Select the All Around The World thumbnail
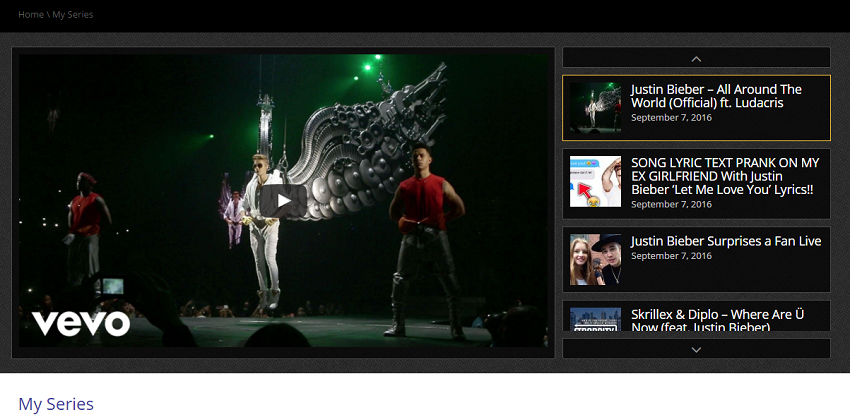Image resolution: width=850 pixels, height=417 pixels. pyautogui.click(x=595, y=107)
